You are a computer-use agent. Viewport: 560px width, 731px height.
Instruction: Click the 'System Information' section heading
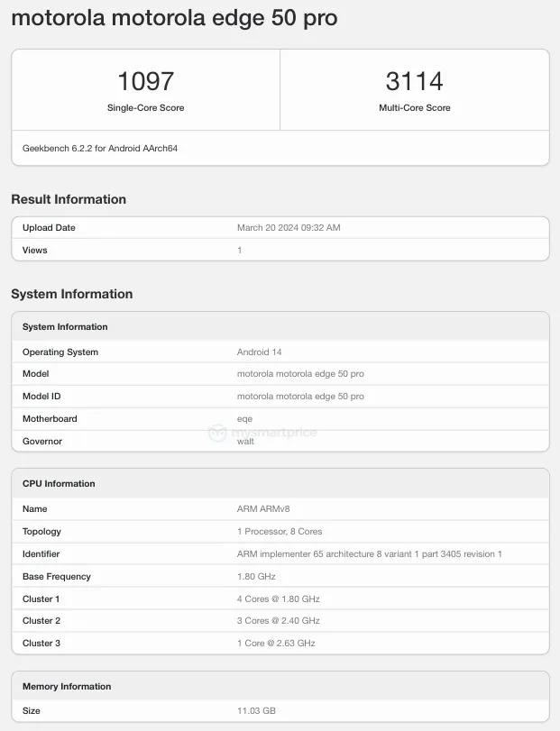click(72, 294)
